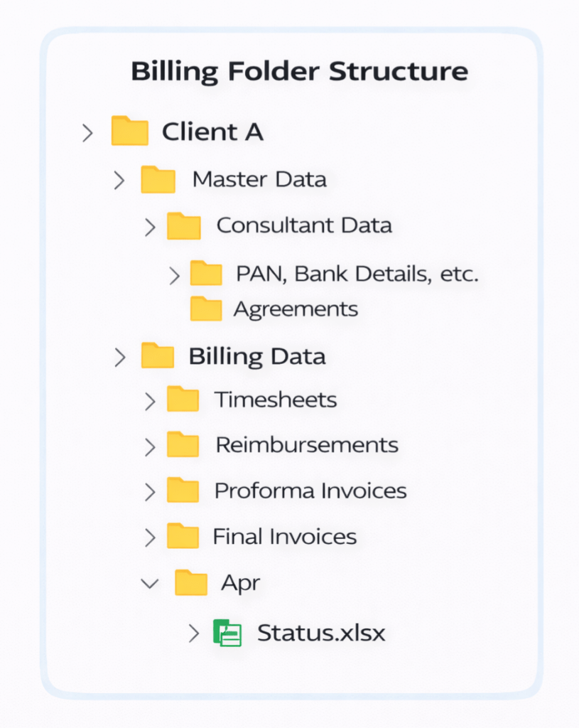Click the Master Data folder icon
Viewport: 579px width, 728px height.
pos(158,180)
